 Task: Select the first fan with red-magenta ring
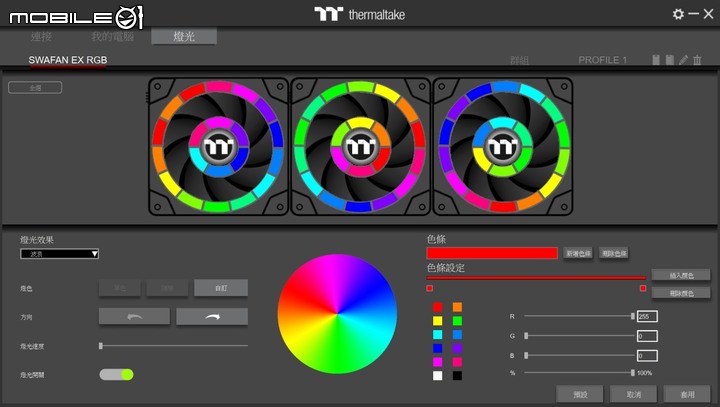pyautogui.click(x=219, y=147)
